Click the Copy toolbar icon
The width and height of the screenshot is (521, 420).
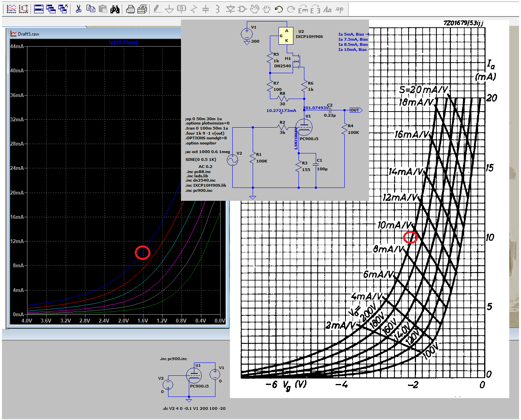(91, 9)
